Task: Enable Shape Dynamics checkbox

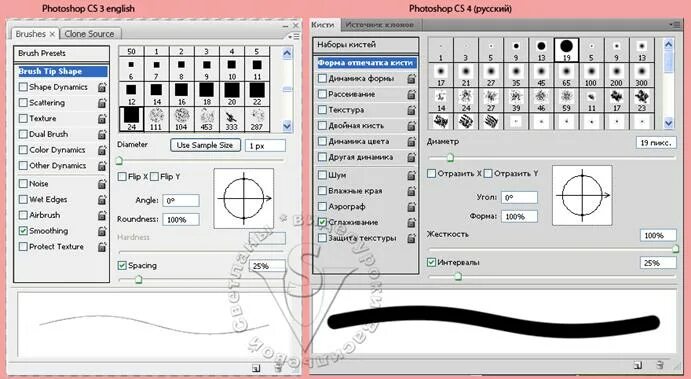Action: pyautogui.click(x=23, y=87)
